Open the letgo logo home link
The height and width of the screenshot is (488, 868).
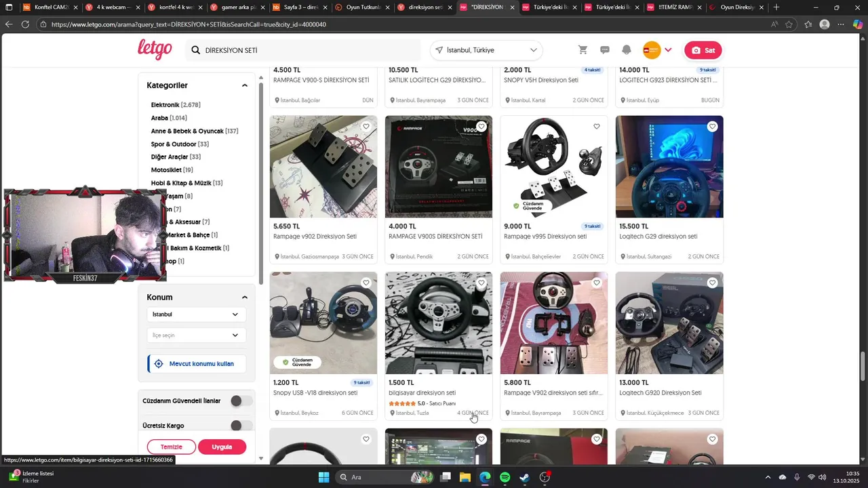point(155,49)
